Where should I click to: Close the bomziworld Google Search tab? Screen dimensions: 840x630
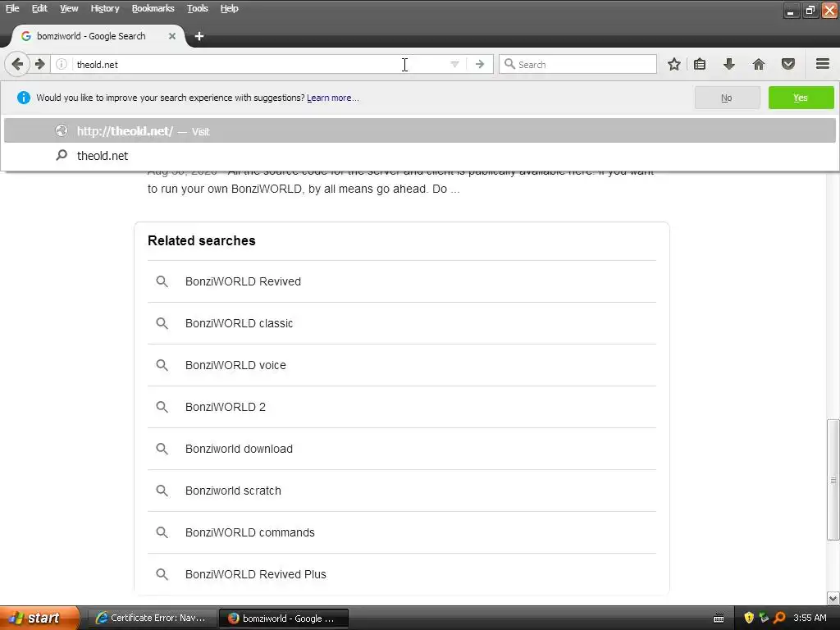pos(172,36)
